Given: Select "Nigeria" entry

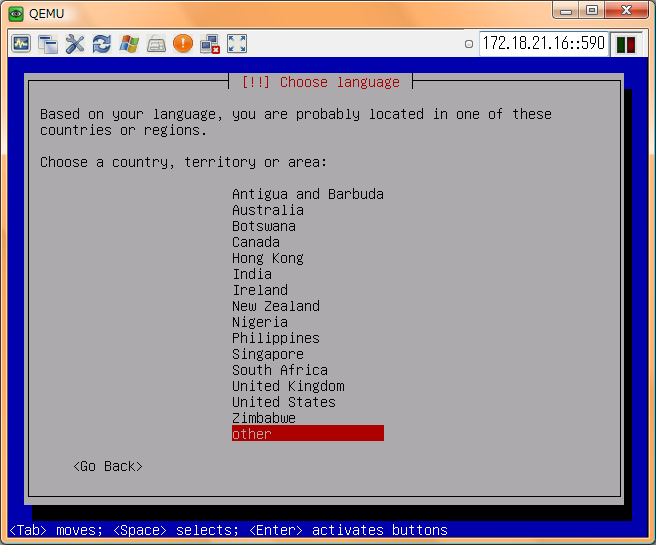Looking at the screenshot, I should (x=308, y=322).
